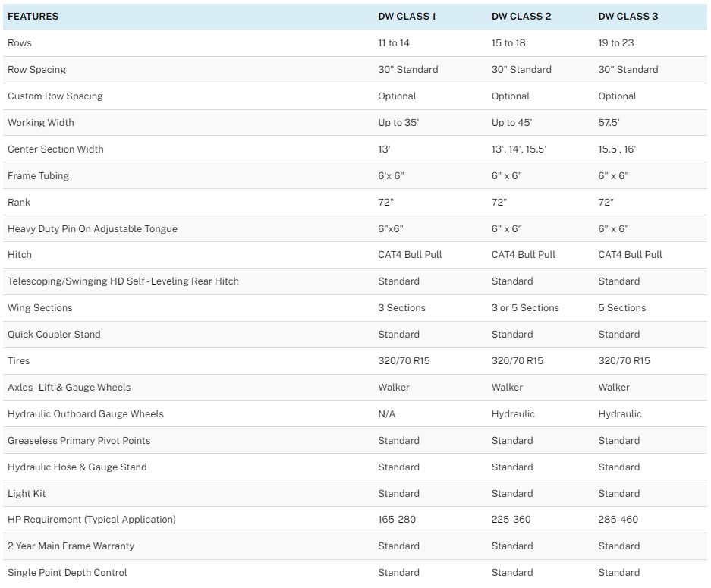Click the 285-460 HP requirement value

618,520
